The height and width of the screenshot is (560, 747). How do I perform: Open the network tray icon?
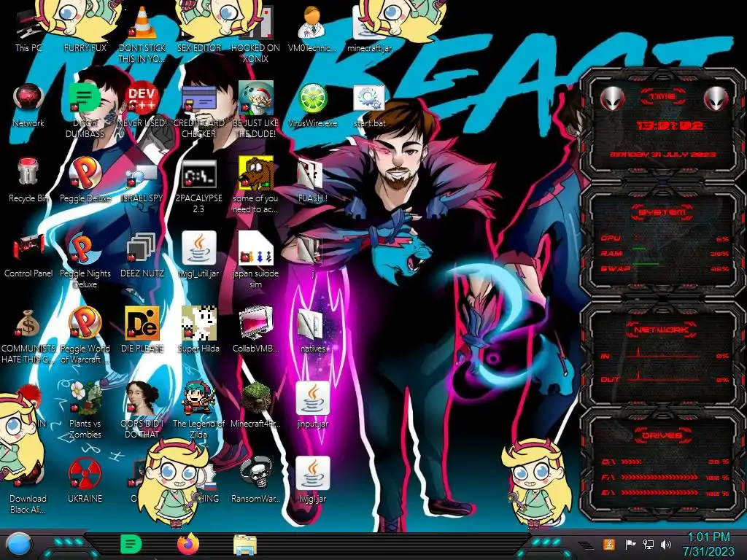pos(649,544)
